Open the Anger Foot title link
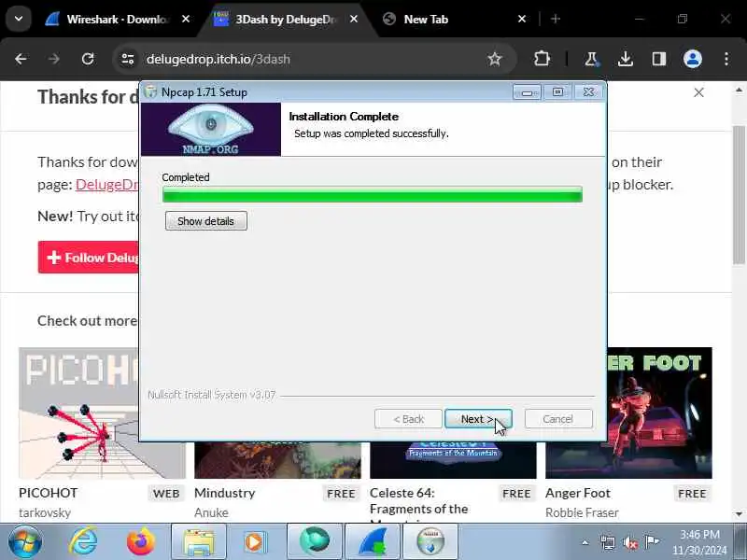Viewport: 747px width, 560px height. (x=578, y=493)
